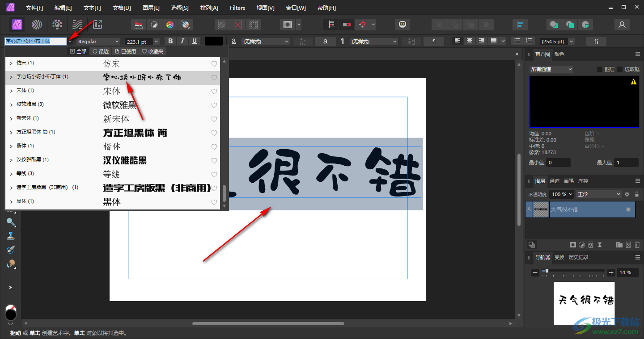The image size is (644, 339).
Task: Click the black text color swatch
Action: (x=213, y=42)
